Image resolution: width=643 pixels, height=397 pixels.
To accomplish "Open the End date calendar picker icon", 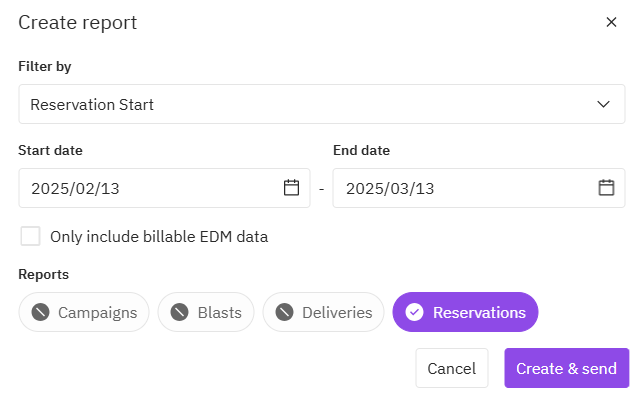I will (x=606, y=188).
